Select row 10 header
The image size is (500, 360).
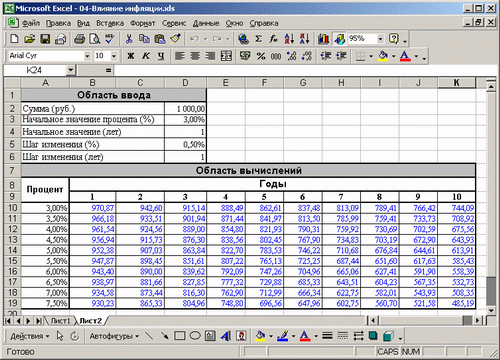pos(12,208)
